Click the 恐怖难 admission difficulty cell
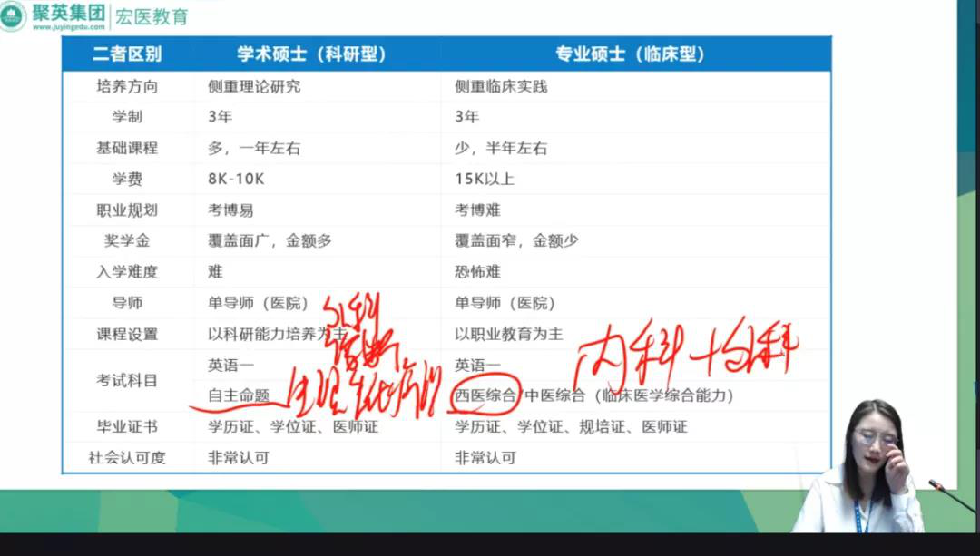Image resolution: width=980 pixels, height=556 pixels. click(x=477, y=271)
